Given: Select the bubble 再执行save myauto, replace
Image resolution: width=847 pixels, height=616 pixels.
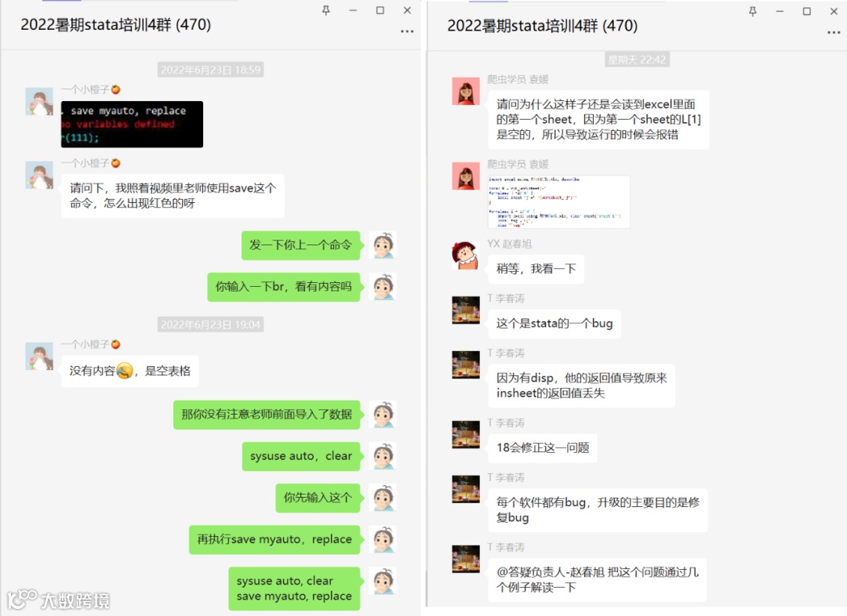Looking at the screenshot, I should coord(274,538).
